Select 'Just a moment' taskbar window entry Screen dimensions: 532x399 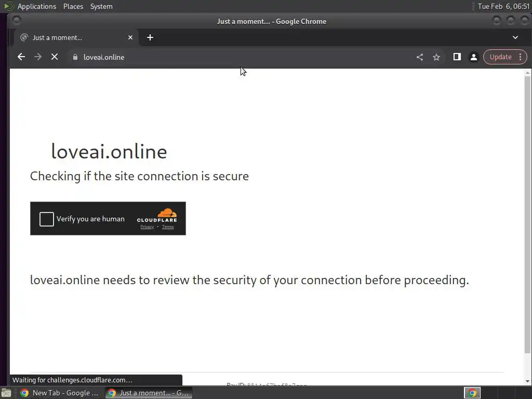pyautogui.click(x=149, y=393)
